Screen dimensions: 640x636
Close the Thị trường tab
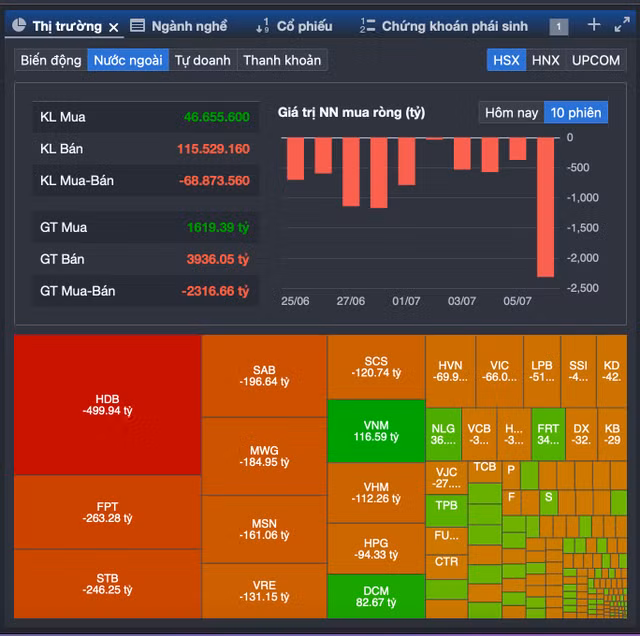click(x=113, y=27)
